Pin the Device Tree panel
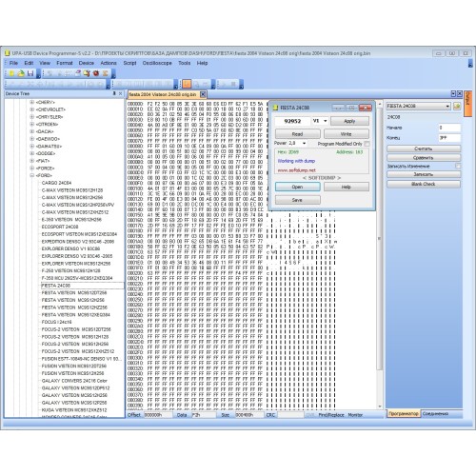Image resolution: width=476 pixels, height=476 pixels. click(x=114, y=93)
